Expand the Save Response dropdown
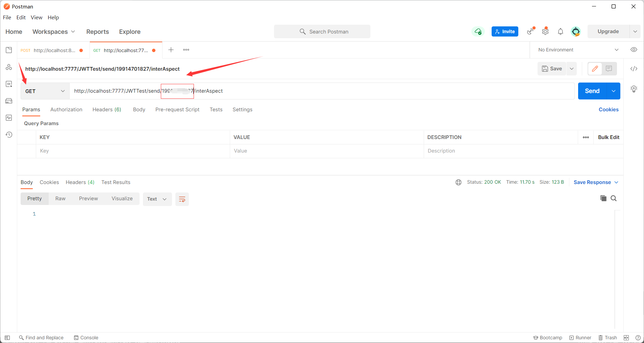The width and height of the screenshot is (644, 343). point(596,182)
